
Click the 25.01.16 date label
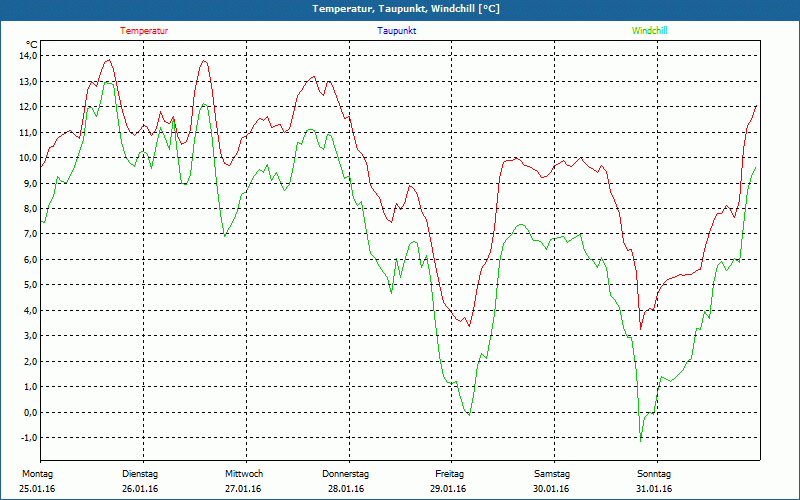click(x=37, y=489)
